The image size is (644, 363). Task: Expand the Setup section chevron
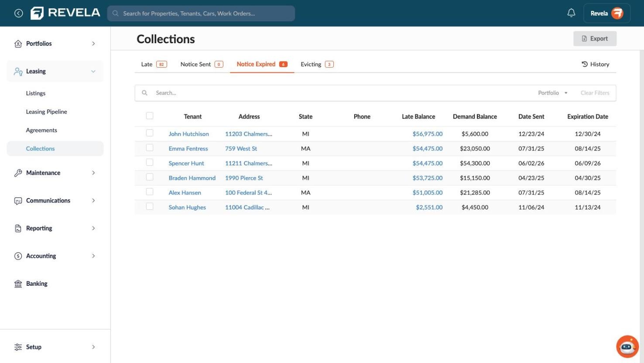93,347
